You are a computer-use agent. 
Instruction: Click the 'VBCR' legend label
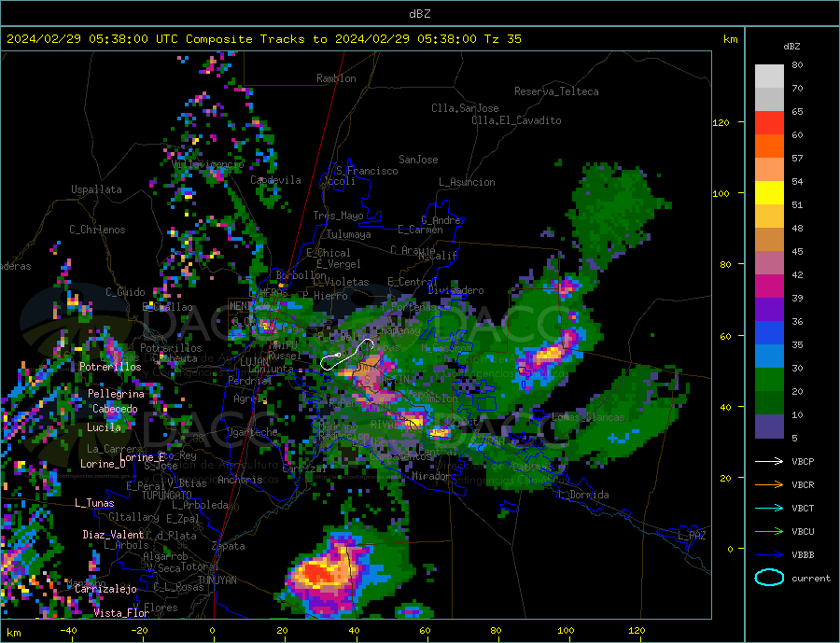pos(803,485)
